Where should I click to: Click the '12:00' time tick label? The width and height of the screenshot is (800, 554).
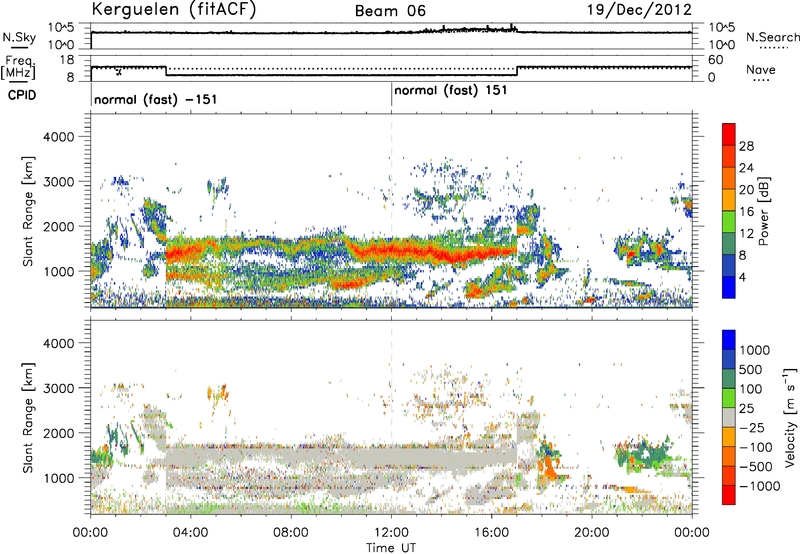click(391, 533)
